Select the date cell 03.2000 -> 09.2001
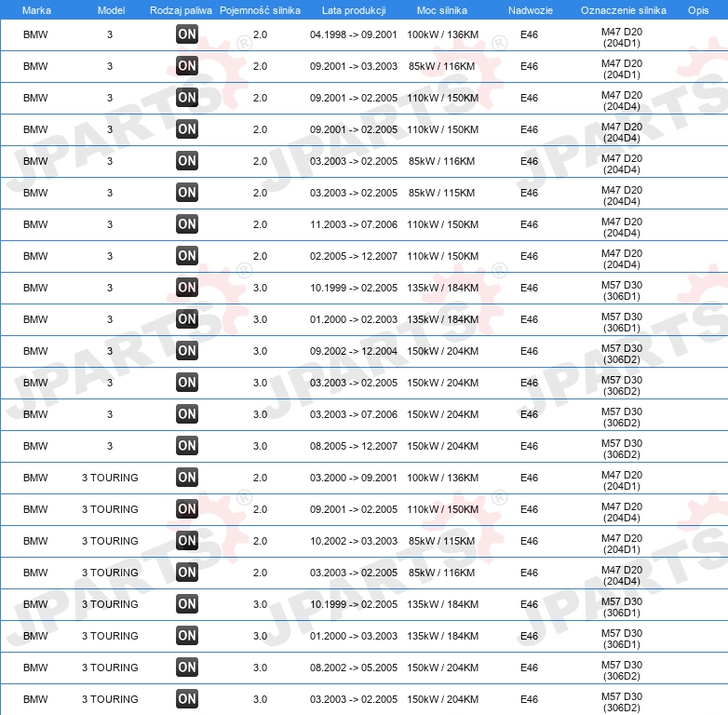Image resolution: width=728 pixels, height=715 pixels. [354, 478]
